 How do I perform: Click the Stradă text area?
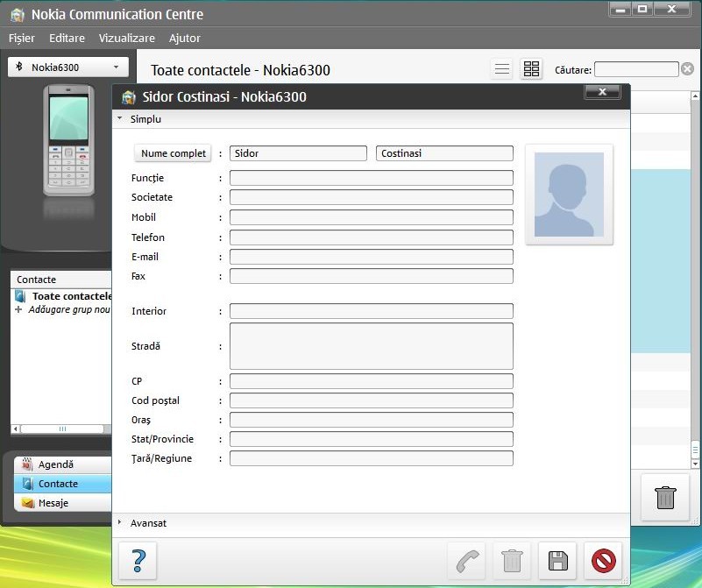tap(371, 346)
